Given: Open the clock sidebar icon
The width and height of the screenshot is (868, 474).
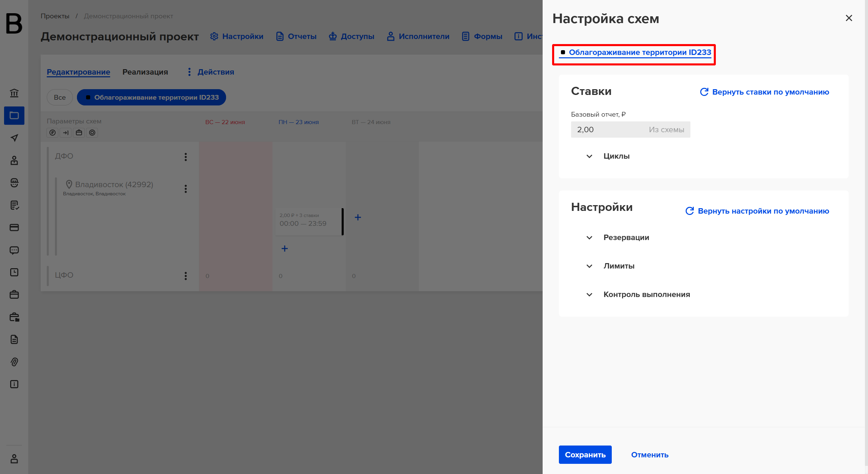Looking at the screenshot, I should click(14, 272).
